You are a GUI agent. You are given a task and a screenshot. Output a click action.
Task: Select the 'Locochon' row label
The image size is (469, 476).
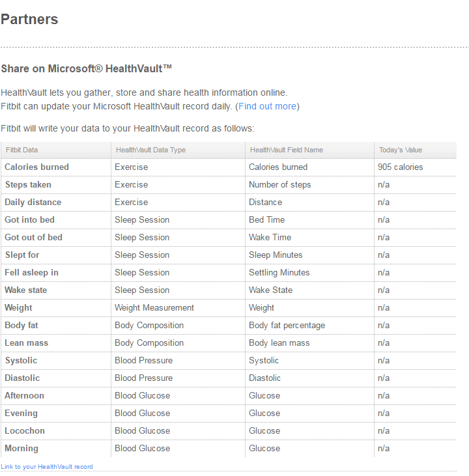(24, 431)
